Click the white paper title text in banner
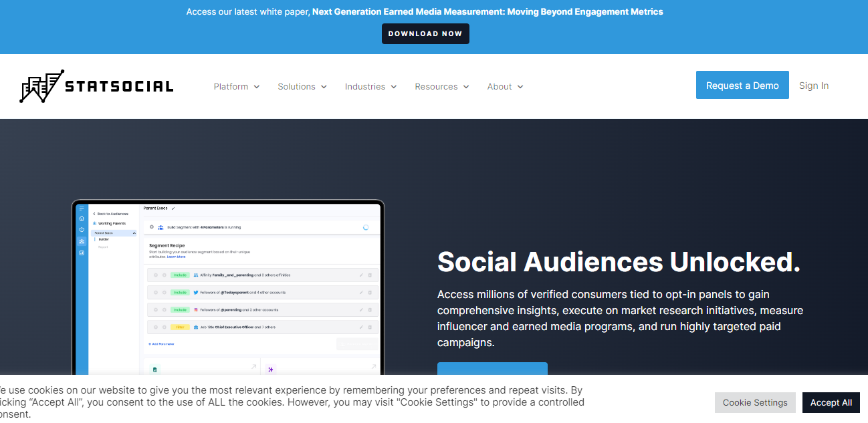Viewport: 868px width, 423px height. [x=487, y=11]
